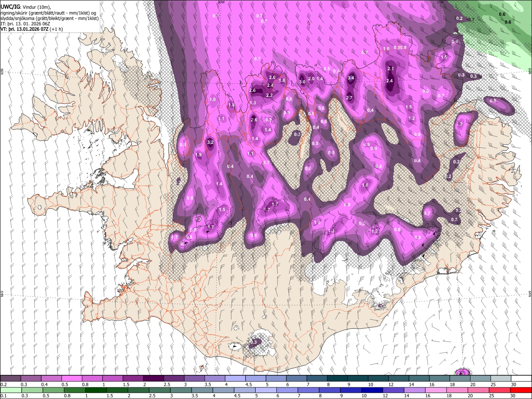Select the 2.2 value label on the map
Screen dimensions: 532x399
click(x=269, y=95)
